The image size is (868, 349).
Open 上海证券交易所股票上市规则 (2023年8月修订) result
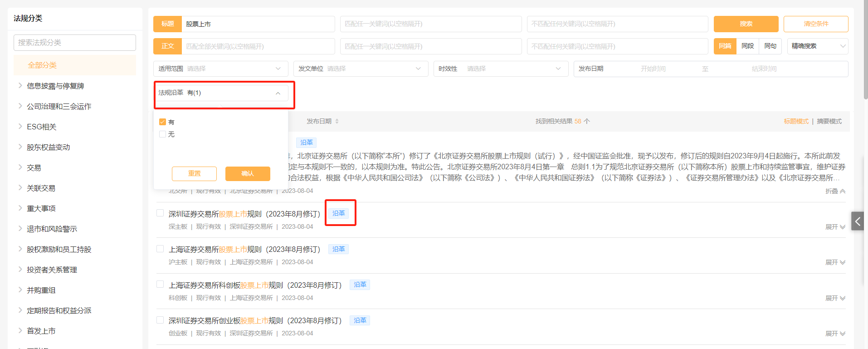click(244, 250)
